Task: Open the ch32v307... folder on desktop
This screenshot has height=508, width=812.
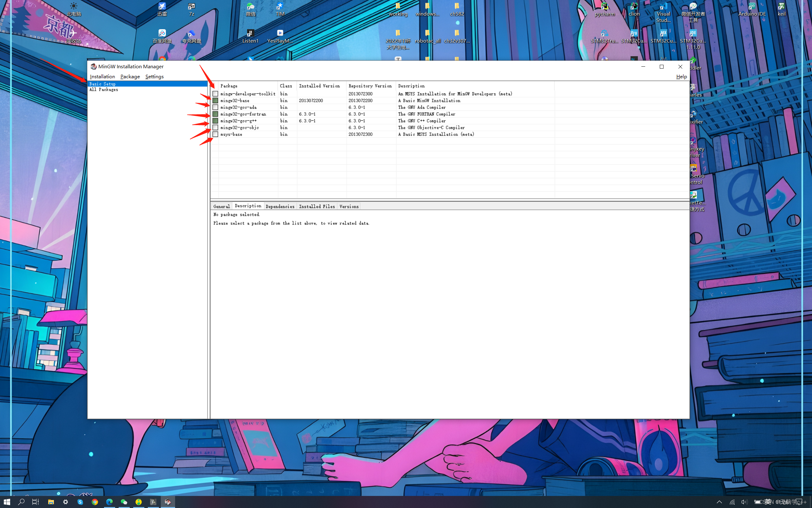Action: (457, 37)
